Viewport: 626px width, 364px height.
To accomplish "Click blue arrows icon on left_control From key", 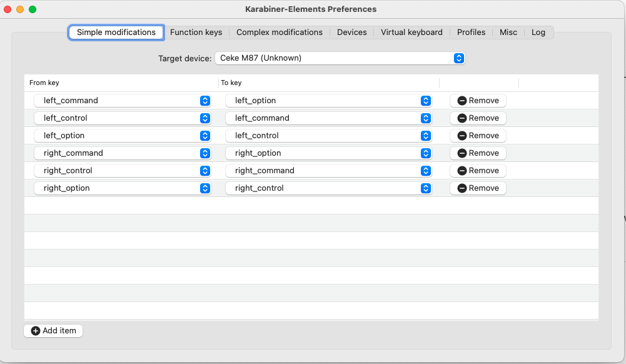I will (204, 118).
